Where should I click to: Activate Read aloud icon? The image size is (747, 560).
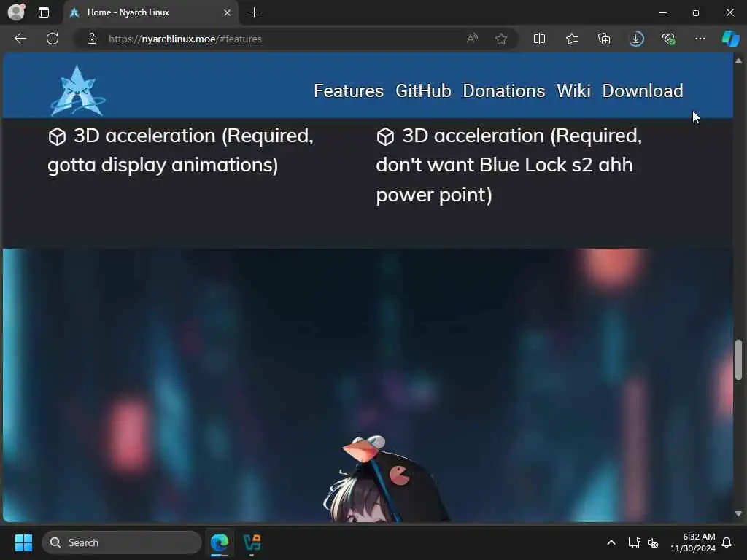click(x=472, y=39)
